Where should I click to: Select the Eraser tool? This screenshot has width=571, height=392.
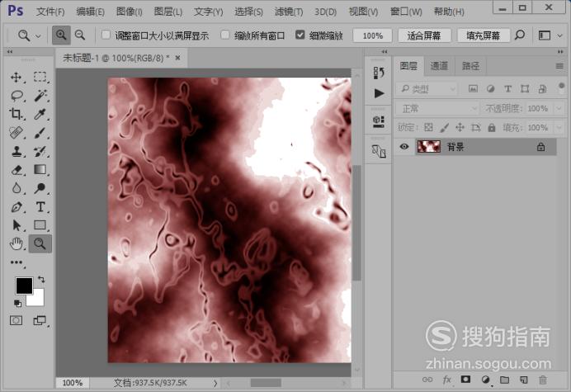coord(17,170)
